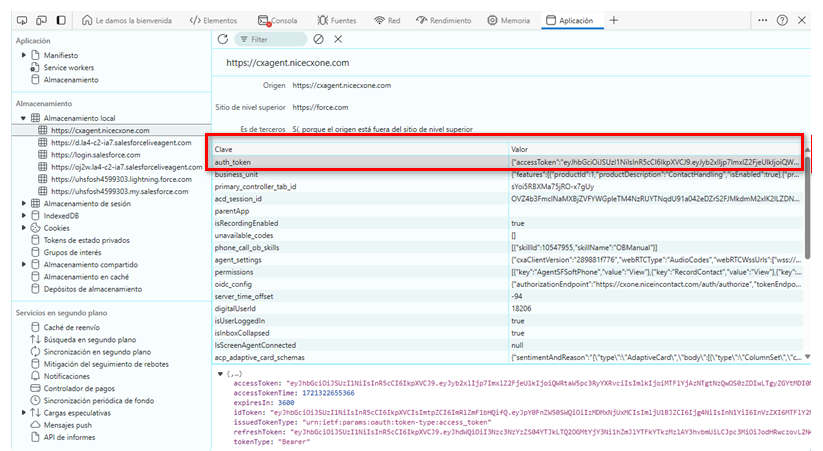Screen dimensions: 823x451
Task: Switch to the Rendimiento tab
Action: coord(444,20)
